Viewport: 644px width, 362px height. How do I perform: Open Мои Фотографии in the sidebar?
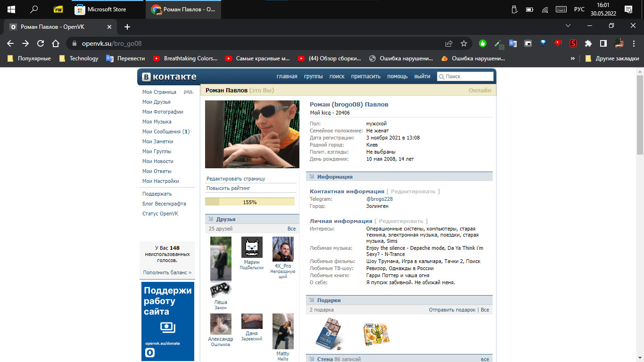tap(163, 112)
